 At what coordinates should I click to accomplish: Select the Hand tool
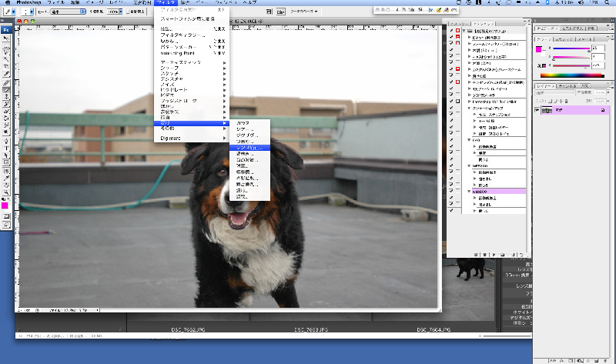(6, 185)
